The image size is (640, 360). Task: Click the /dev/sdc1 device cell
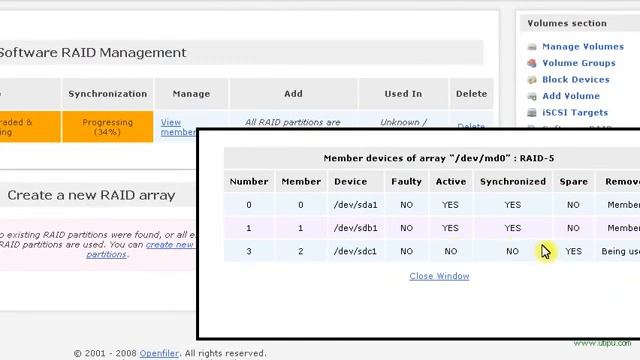point(355,251)
